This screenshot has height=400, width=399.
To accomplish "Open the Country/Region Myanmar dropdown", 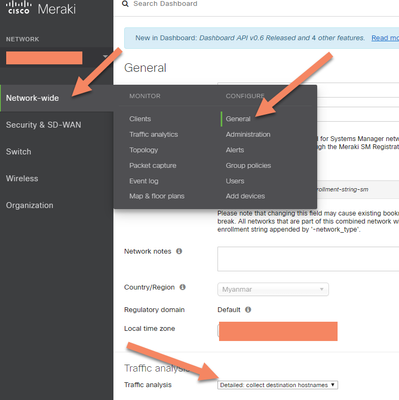I will click(x=273, y=289).
